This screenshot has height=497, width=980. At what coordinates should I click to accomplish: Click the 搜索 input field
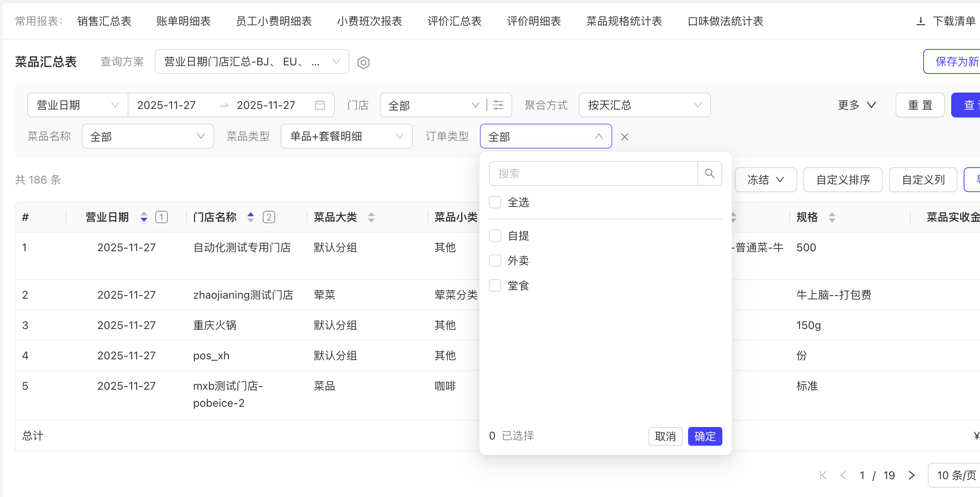[x=593, y=173]
